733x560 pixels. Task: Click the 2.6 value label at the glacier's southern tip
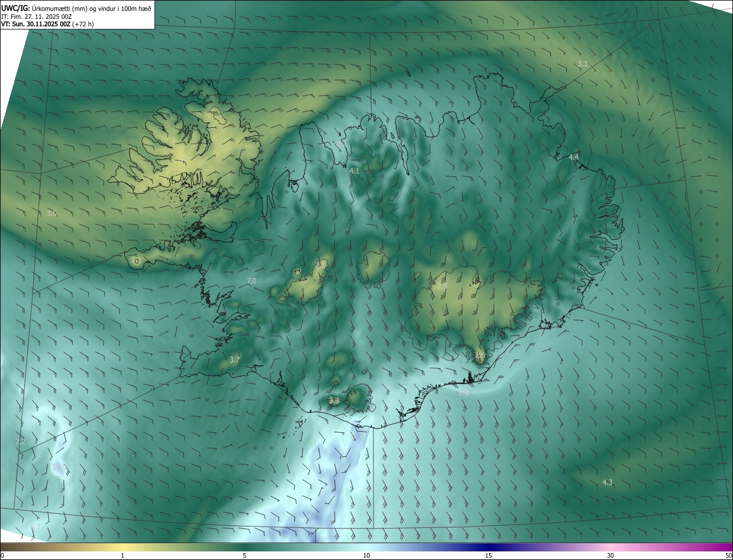pyautogui.click(x=480, y=356)
